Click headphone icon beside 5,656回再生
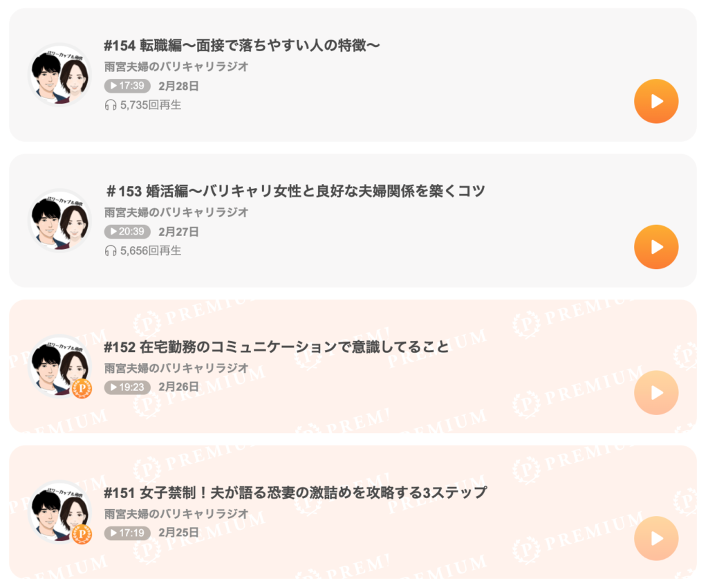Viewport: 708px width, 588px height. coord(110,251)
